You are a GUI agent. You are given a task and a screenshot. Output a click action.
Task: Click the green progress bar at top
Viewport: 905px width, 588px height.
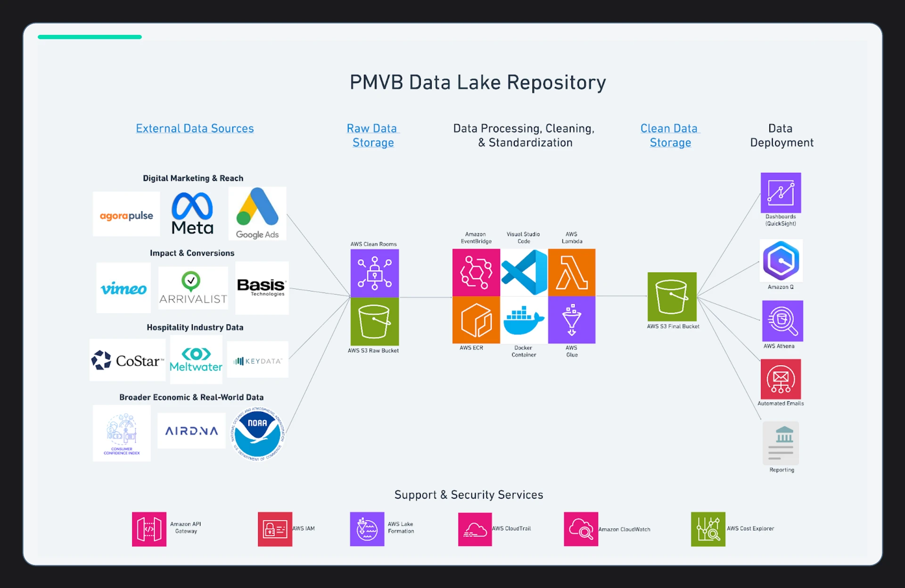click(90, 37)
